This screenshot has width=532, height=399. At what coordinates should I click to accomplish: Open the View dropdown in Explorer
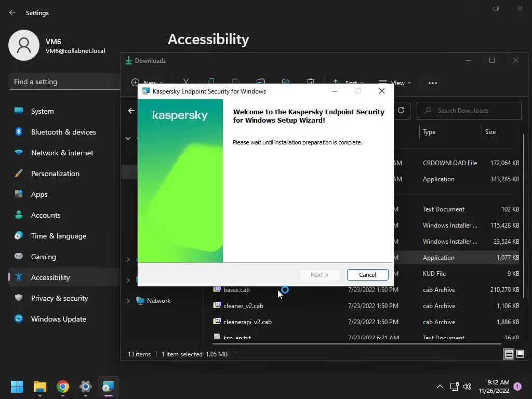click(x=395, y=83)
